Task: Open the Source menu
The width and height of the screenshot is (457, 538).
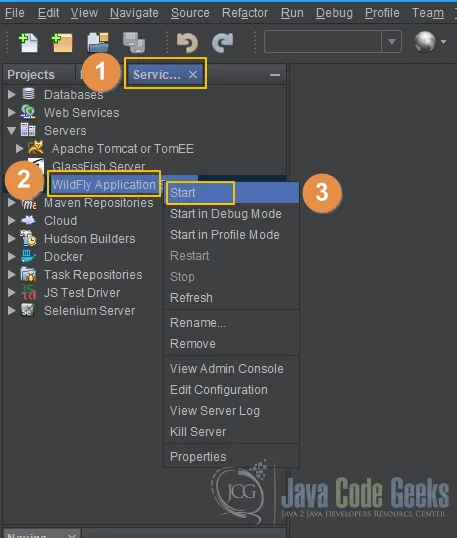Action: click(190, 13)
